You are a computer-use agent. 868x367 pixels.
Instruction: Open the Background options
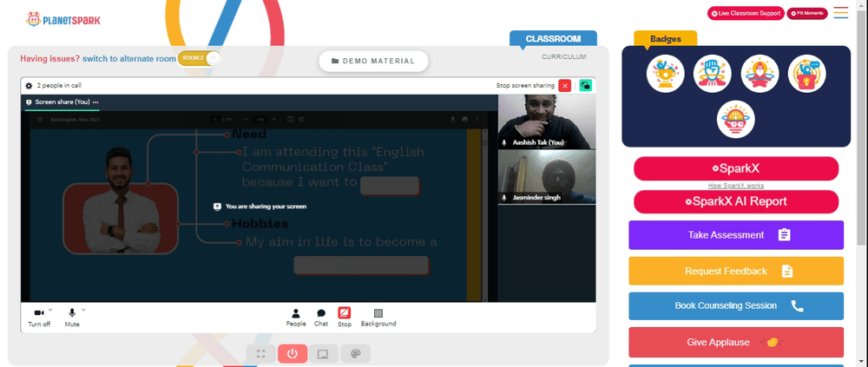378,318
